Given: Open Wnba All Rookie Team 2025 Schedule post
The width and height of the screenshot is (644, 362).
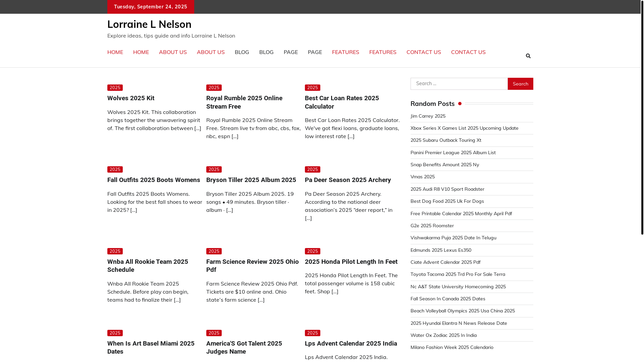Looking at the screenshot, I should [148, 266].
